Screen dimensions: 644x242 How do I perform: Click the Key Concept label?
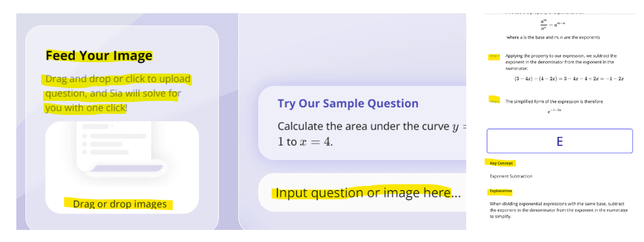point(501,164)
